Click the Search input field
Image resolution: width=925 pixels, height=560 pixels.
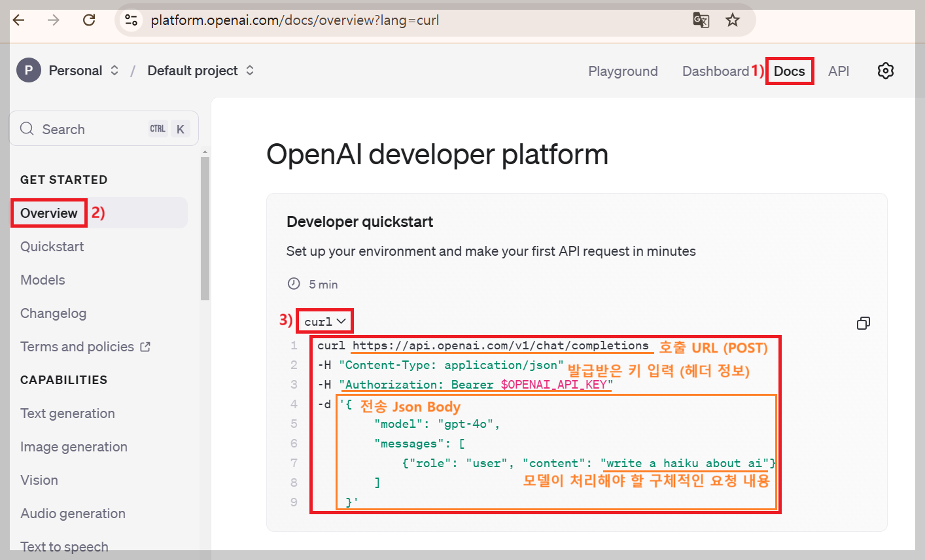104,129
